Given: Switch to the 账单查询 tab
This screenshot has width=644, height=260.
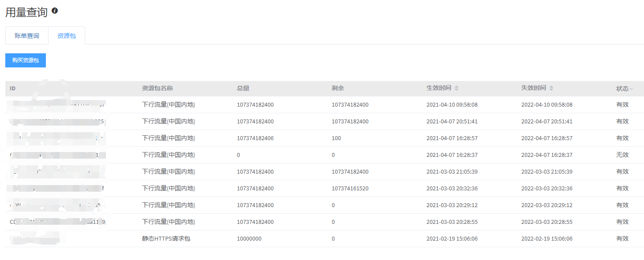Looking at the screenshot, I should click(27, 36).
